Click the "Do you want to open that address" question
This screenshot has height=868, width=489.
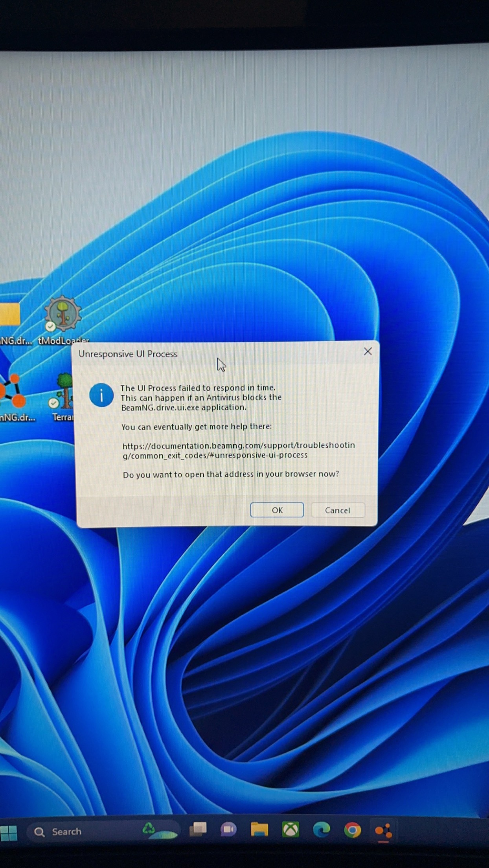[231, 474]
